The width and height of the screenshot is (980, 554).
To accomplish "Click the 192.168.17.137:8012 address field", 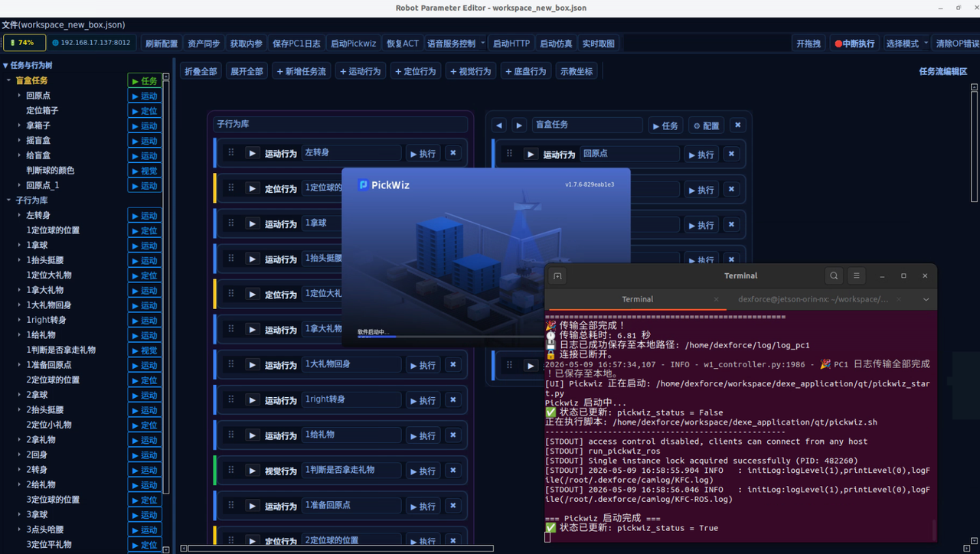I will coord(91,43).
